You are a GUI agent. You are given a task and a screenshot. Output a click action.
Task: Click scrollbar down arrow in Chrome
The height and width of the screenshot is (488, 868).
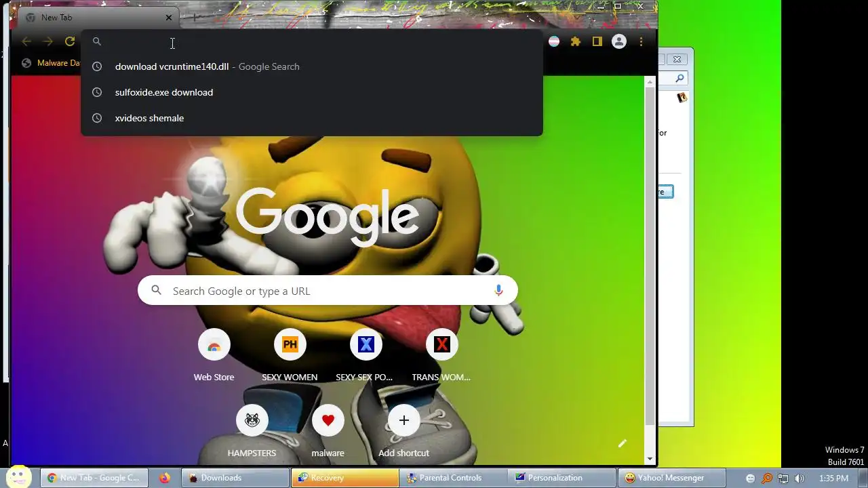[x=650, y=459]
